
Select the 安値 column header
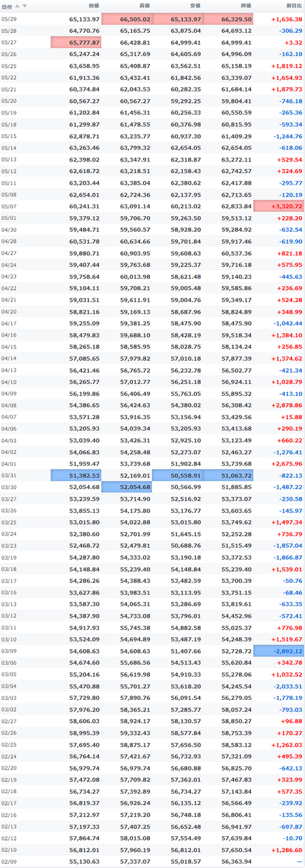(195, 6)
